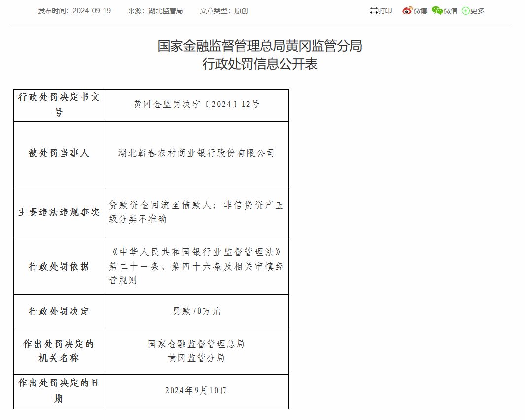Image resolution: width=525 pixels, height=420 pixels.
Task: Select the label 主要违法违规事实
Action: [x=59, y=212]
